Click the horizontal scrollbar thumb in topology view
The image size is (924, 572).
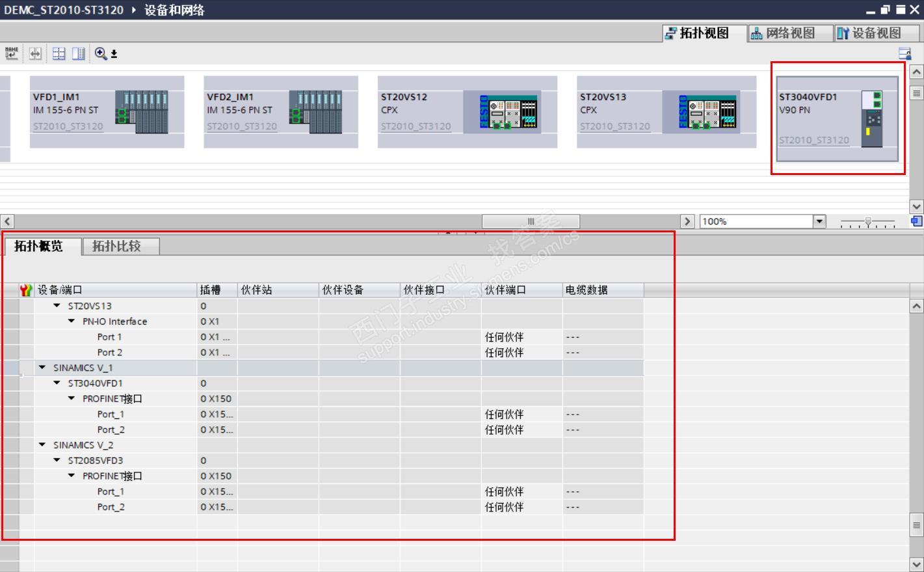(531, 221)
